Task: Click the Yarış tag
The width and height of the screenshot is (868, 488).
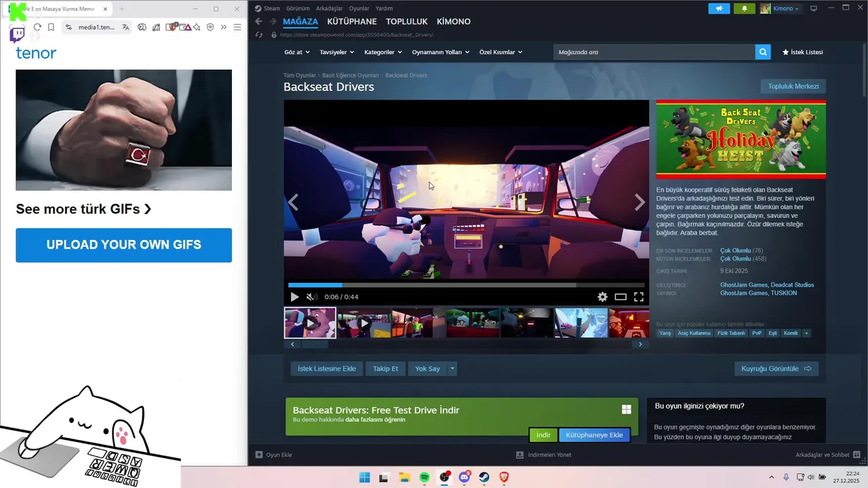Action: (x=665, y=333)
